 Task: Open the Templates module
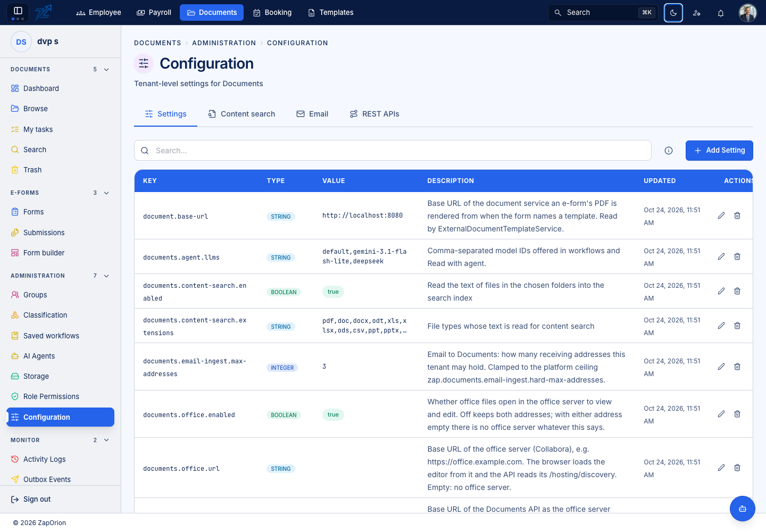pos(330,13)
